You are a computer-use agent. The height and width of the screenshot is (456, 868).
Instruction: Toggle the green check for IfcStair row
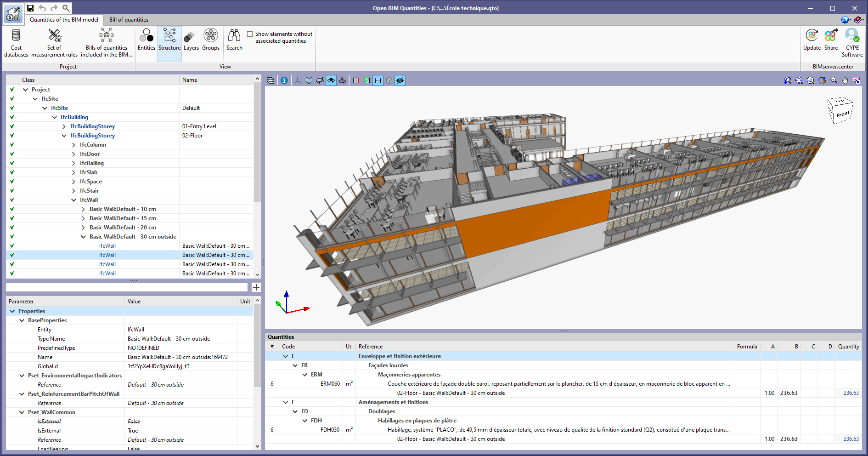coord(12,191)
